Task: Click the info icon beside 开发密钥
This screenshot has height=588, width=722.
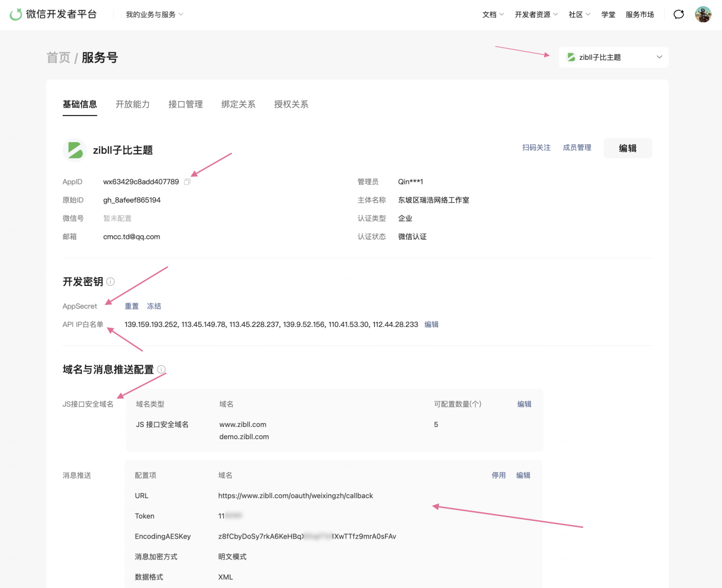Action: (111, 282)
